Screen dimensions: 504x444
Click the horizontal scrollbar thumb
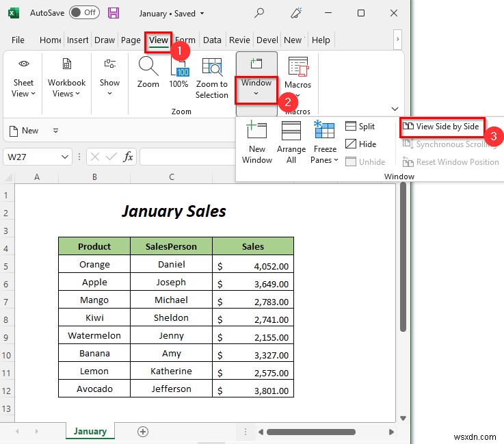click(311, 432)
